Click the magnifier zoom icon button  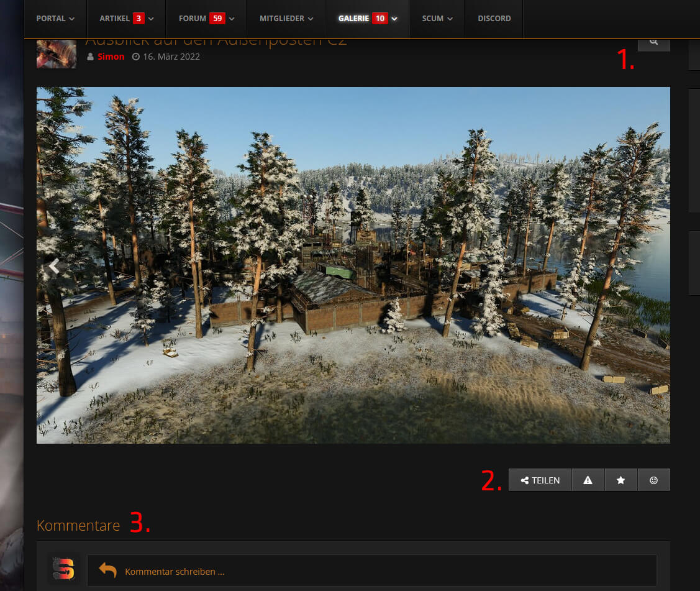click(653, 42)
